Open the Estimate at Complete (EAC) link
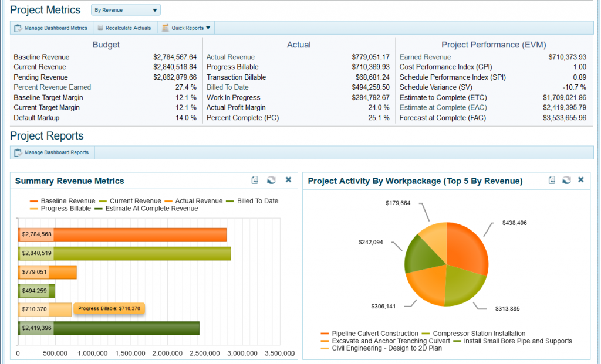Image resolution: width=601 pixels, height=364 pixels. tap(444, 108)
